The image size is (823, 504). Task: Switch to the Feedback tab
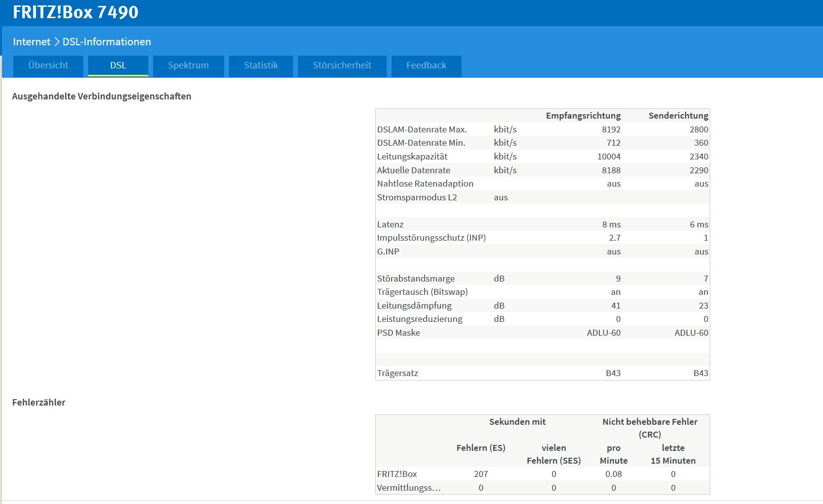(x=426, y=65)
